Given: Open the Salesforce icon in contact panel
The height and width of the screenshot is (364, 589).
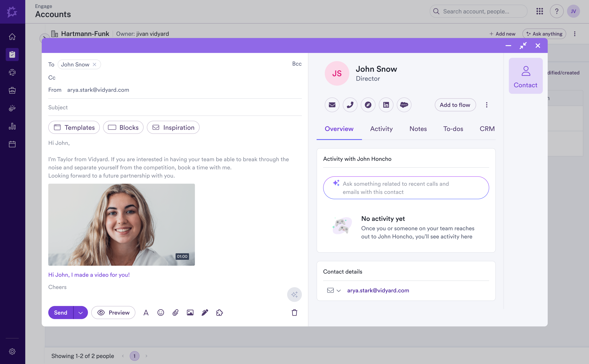Looking at the screenshot, I should tap(404, 105).
